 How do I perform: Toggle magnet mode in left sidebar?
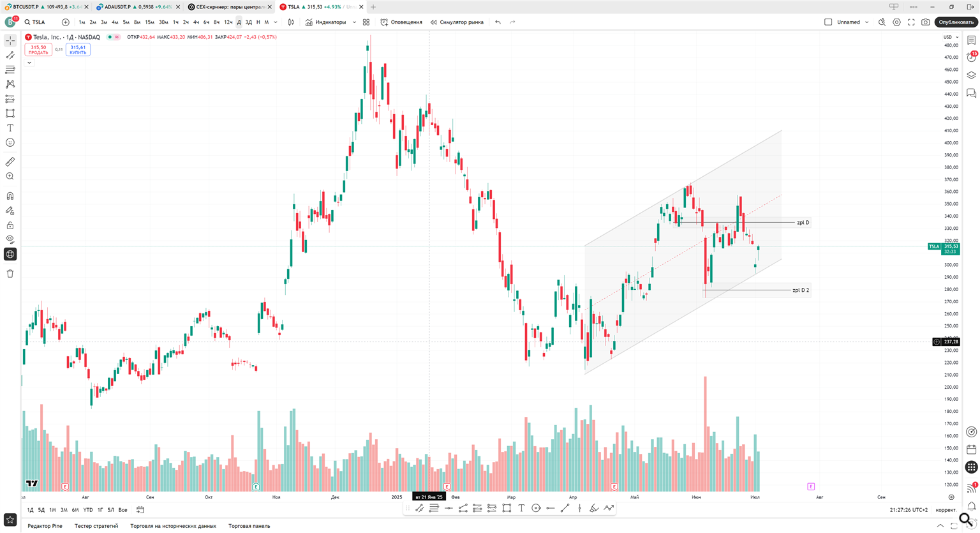coord(10,196)
